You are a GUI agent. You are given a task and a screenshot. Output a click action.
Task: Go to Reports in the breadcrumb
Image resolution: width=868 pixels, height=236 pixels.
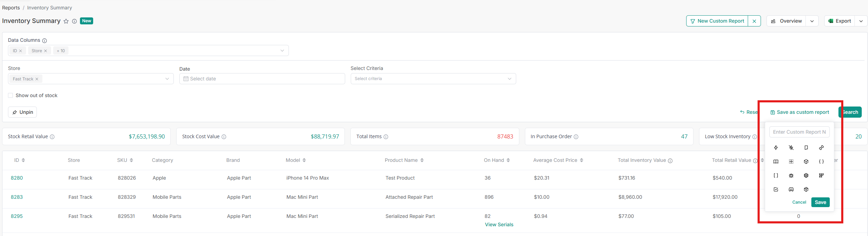coord(11,8)
